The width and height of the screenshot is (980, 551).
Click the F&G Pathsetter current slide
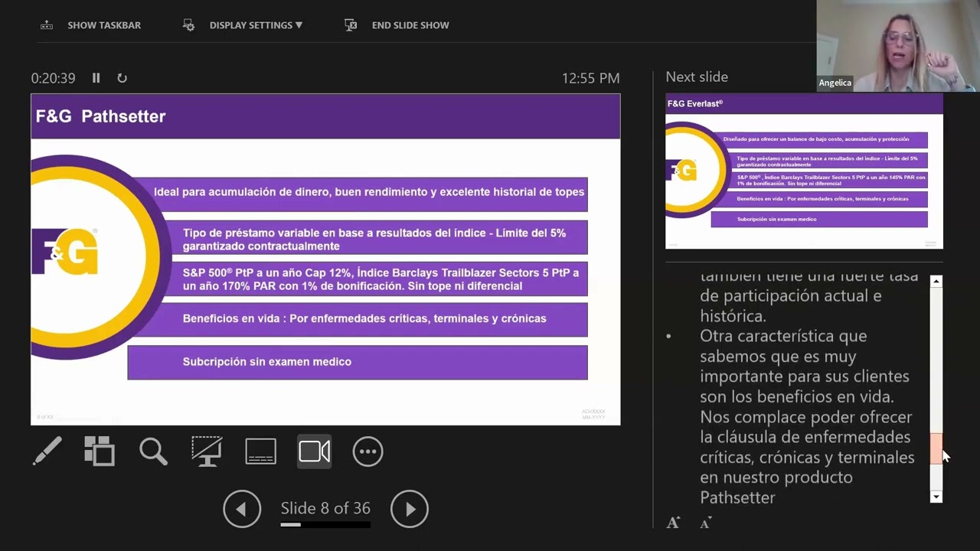pos(325,259)
